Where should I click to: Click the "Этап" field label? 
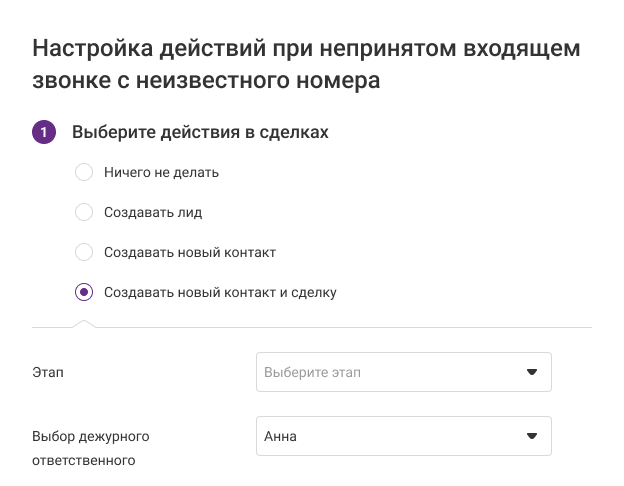point(48,373)
